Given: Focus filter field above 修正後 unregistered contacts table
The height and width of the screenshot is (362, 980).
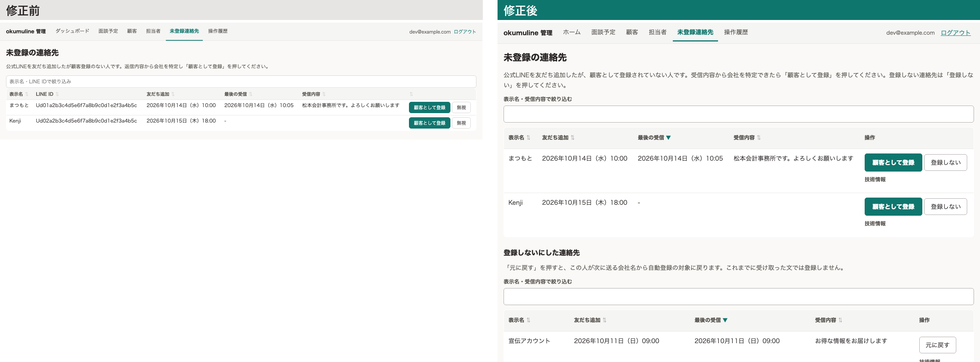Looking at the screenshot, I should pos(738,114).
